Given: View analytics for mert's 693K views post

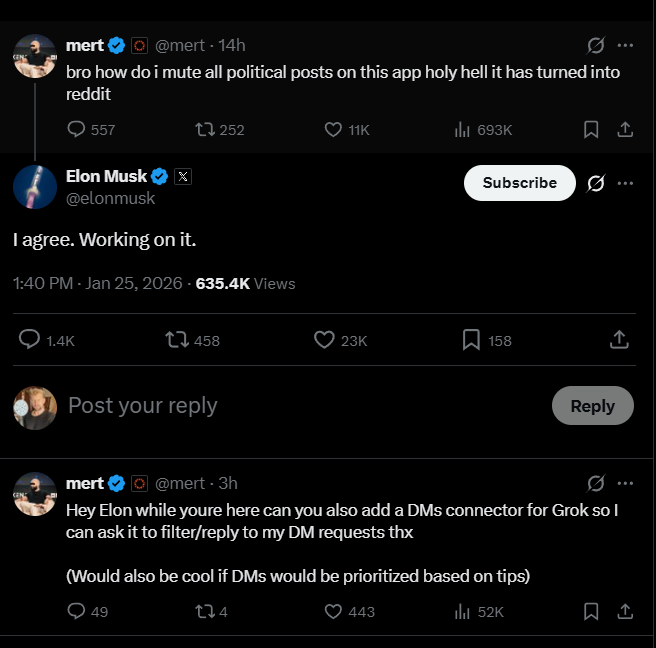Looking at the screenshot, I should (462, 130).
